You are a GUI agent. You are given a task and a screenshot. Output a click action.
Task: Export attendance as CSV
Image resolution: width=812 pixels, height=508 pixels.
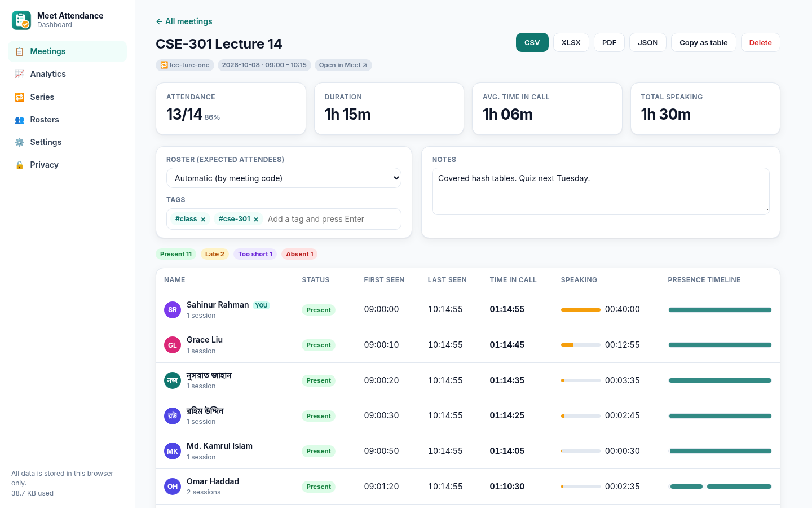(x=532, y=42)
